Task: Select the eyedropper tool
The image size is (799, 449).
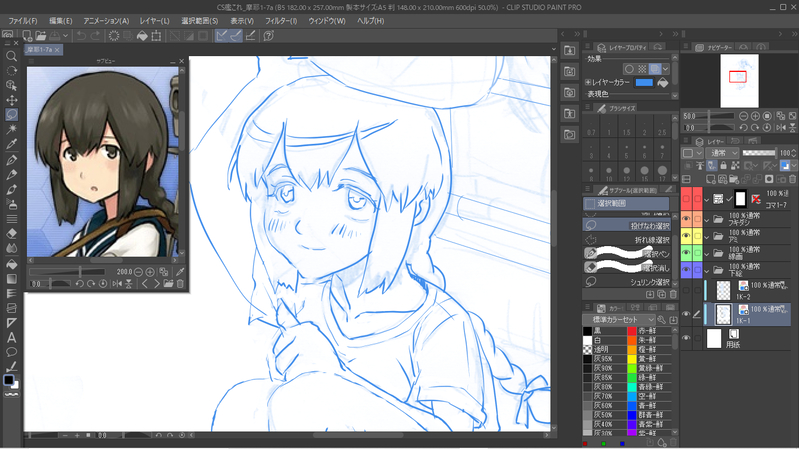Action: coord(11,144)
